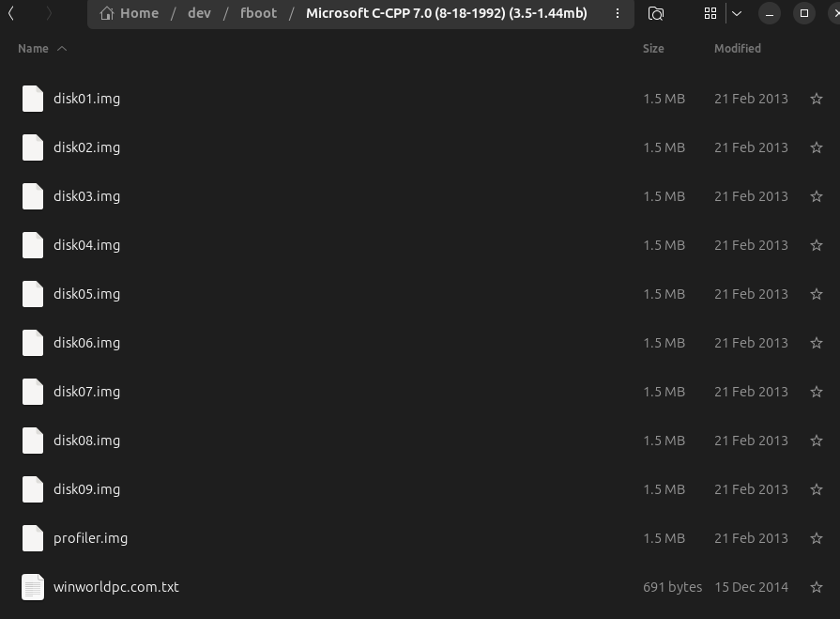Click the disk01.img file icon

point(33,99)
